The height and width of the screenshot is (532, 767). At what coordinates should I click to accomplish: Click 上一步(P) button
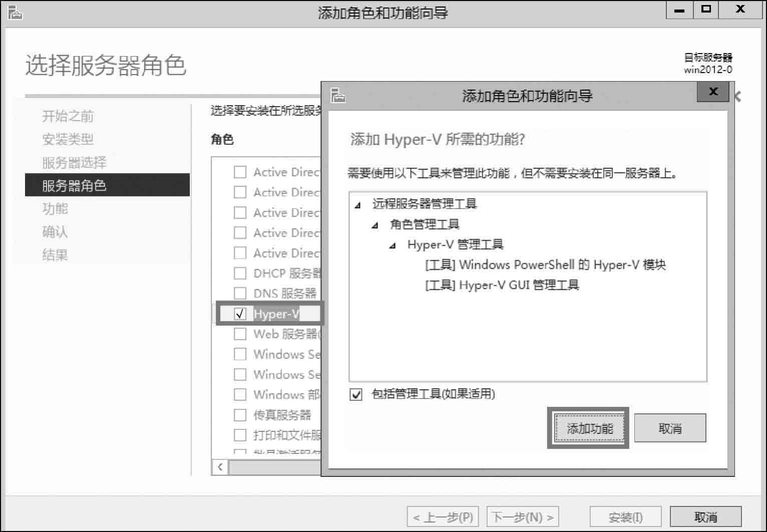coord(443,517)
